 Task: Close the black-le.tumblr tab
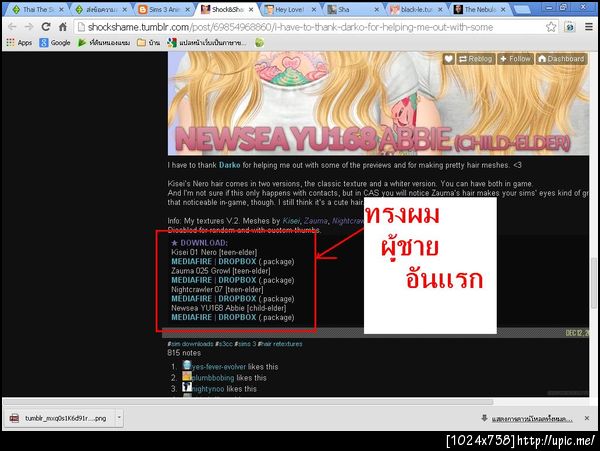(x=440, y=9)
